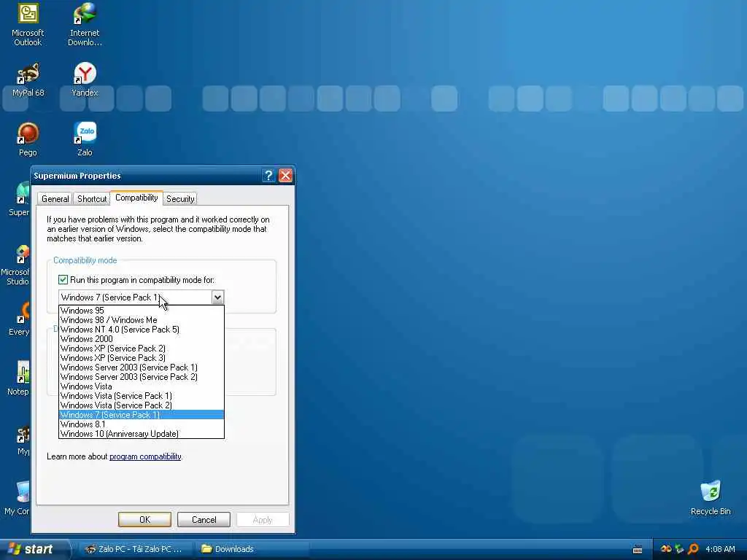Choose Windows 98 / Windows Me option
This screenshot has height=560, width=747.
click(141, 320)
